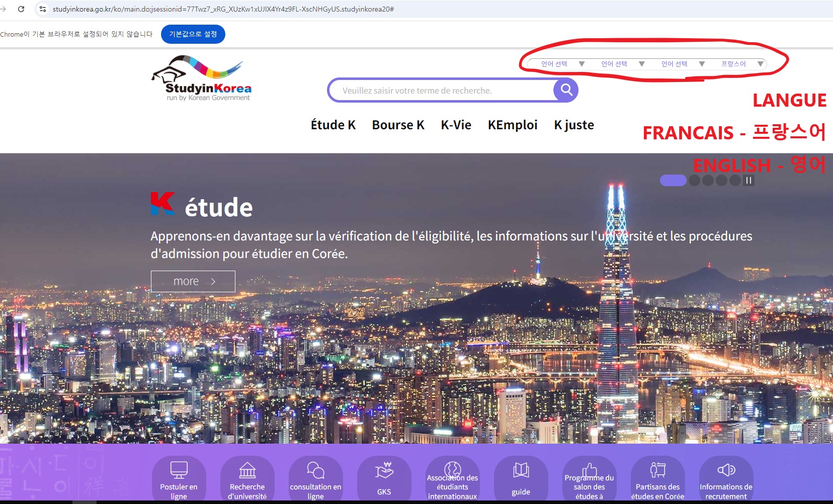
Task: Click the magnifier search button
Action: click(566, 90)
